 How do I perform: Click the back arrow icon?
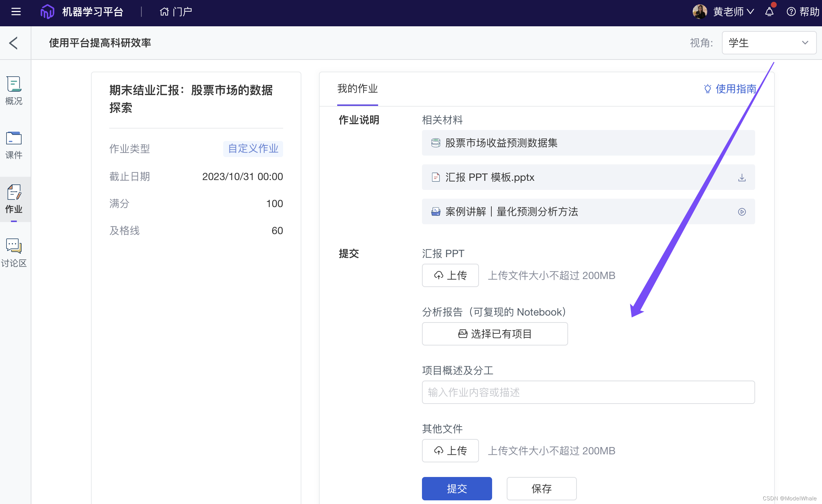click(14, 43)
